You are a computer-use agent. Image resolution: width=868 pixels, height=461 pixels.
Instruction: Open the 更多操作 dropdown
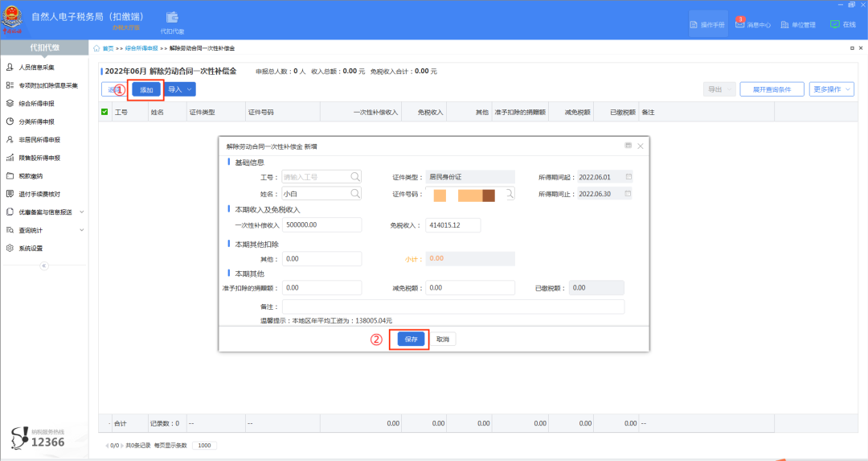pos(832,89)
